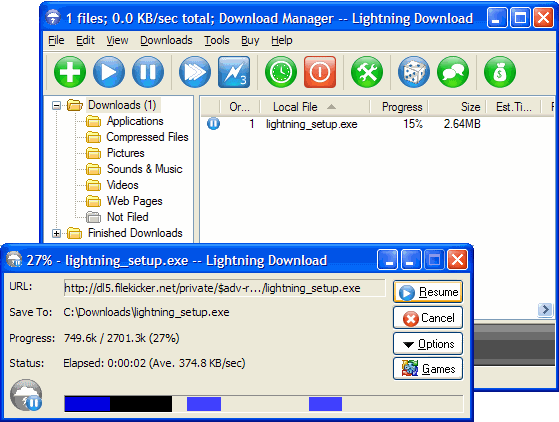Open the green chat bubbles icon
Screen dimensions: 559x422
(x=453, y=72)
